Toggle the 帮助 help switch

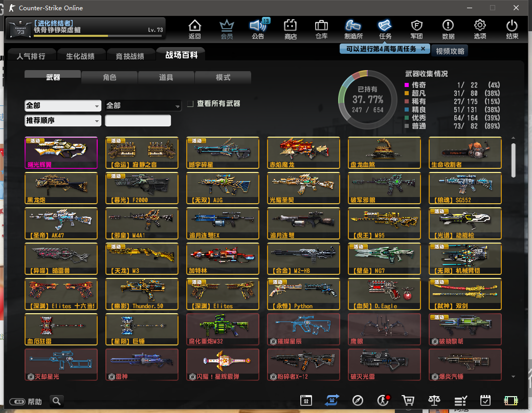point(17,402)
